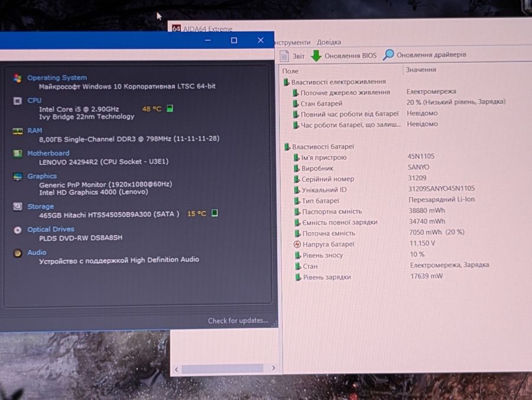This screenshot has width=532, height=400.
Task: Open the Motherboard section link
Action: 48,154
